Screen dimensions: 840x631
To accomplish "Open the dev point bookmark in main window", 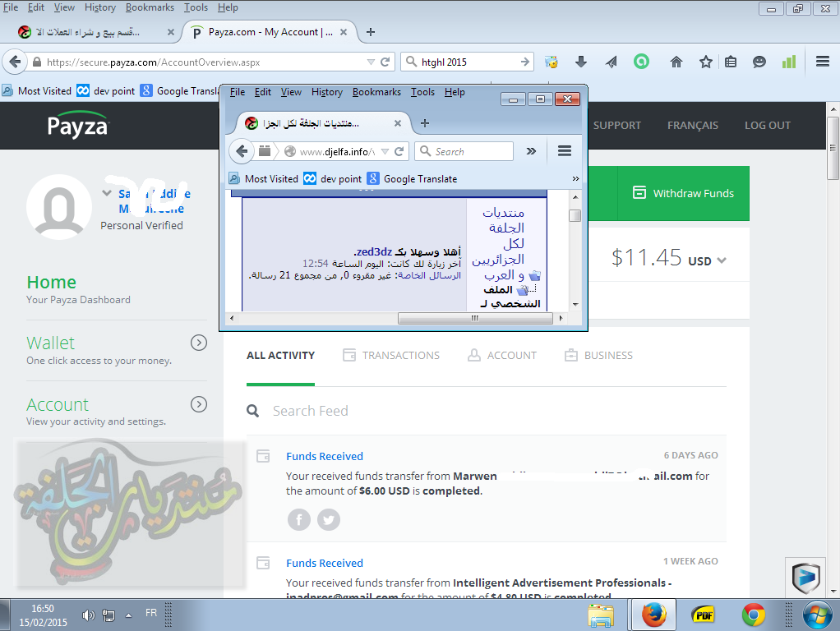I will [x=105, y=91].
